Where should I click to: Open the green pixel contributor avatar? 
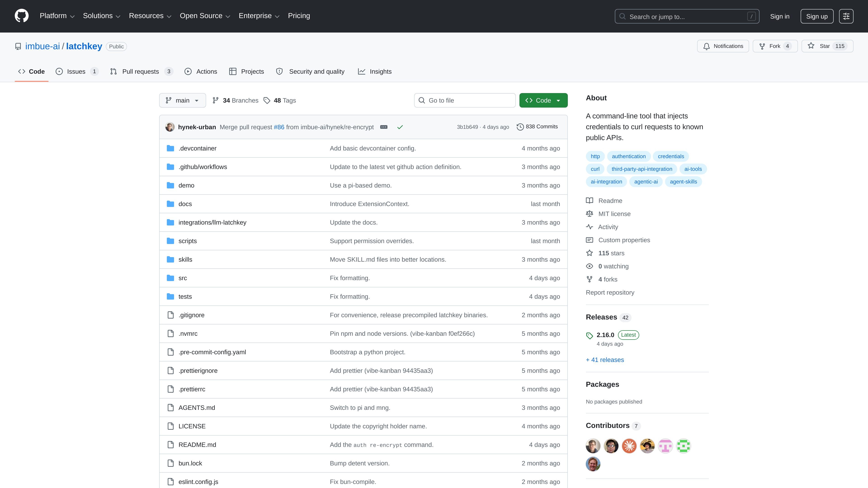683,446
